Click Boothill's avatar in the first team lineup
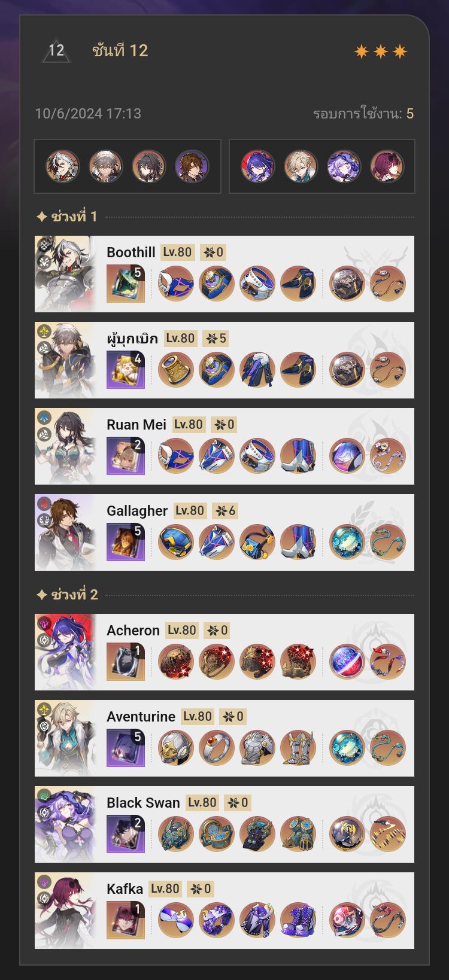 coord(63,166)
